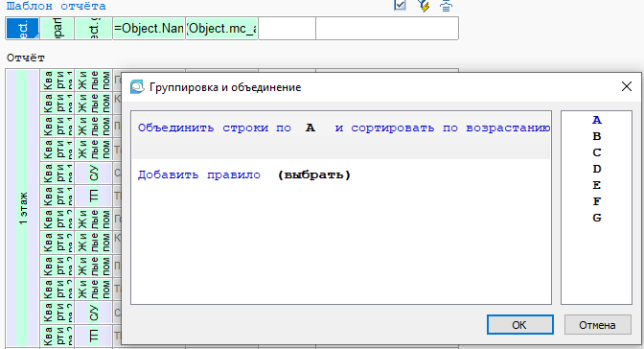Select column D in the dialog's column list
Screen dimensions: 644x349
coord(597,169)
